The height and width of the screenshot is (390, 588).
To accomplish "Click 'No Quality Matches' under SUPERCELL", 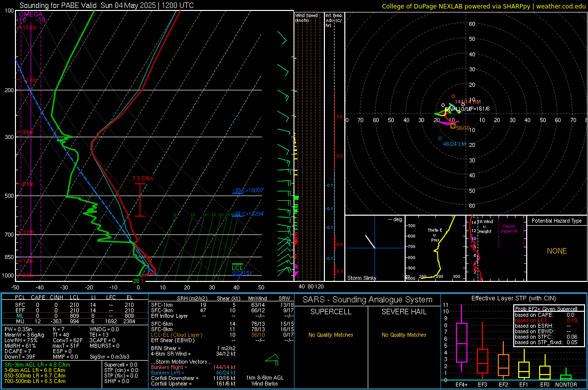I will click(x=331, y=335).
